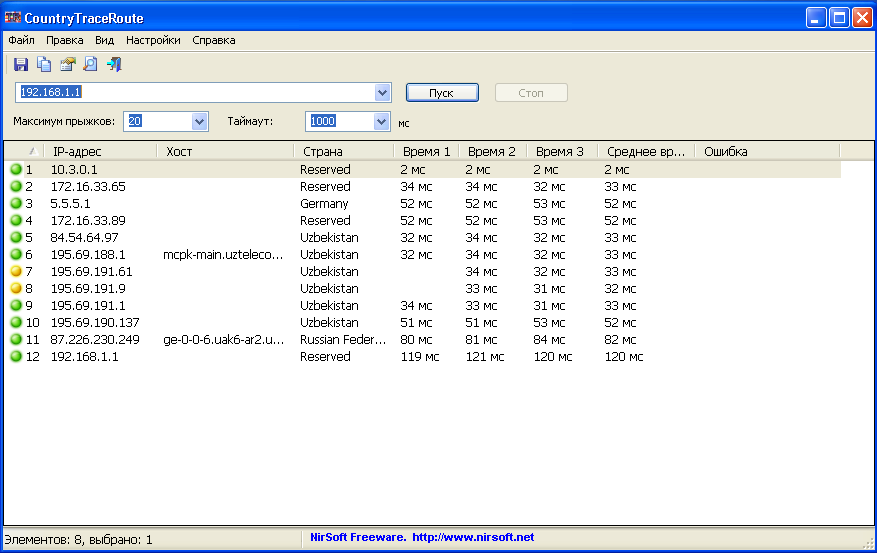877x553 pixels.
Task: Open the Properties toolbar icon
Action: point(67,65)
